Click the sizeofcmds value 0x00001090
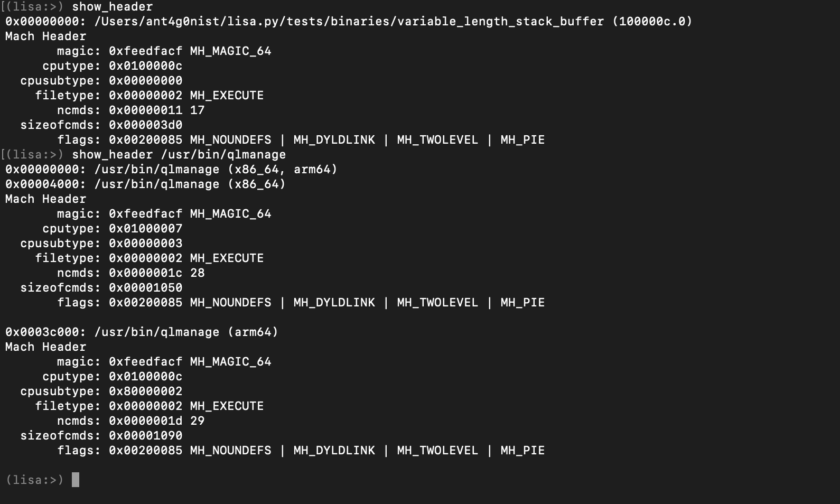 coord(145,436)
